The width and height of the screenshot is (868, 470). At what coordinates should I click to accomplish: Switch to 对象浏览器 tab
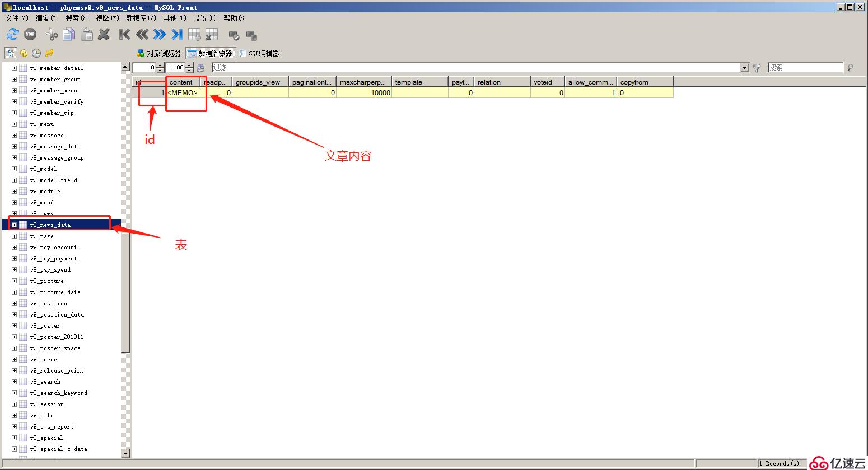coord(158,53)
